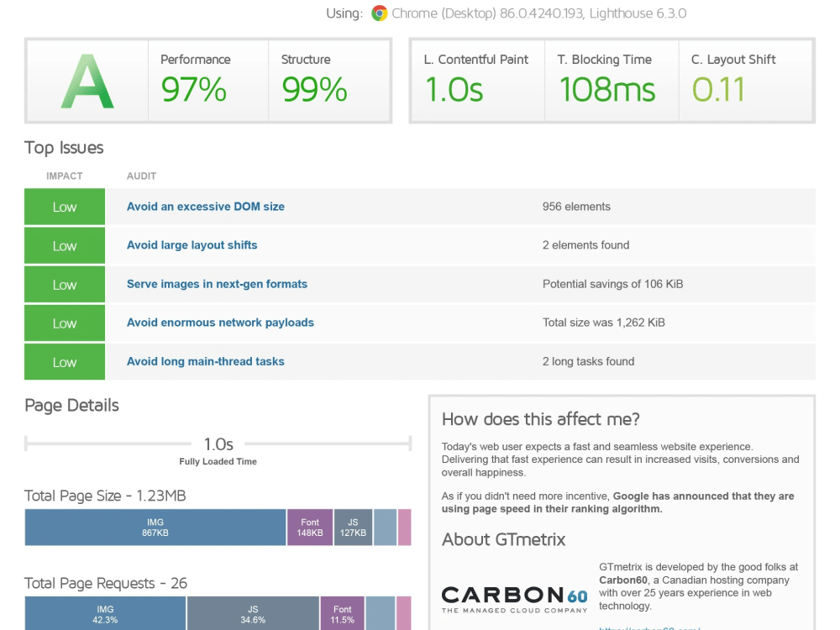Click '2 elements found' detail text
The image size is (840, 630).
586,245
